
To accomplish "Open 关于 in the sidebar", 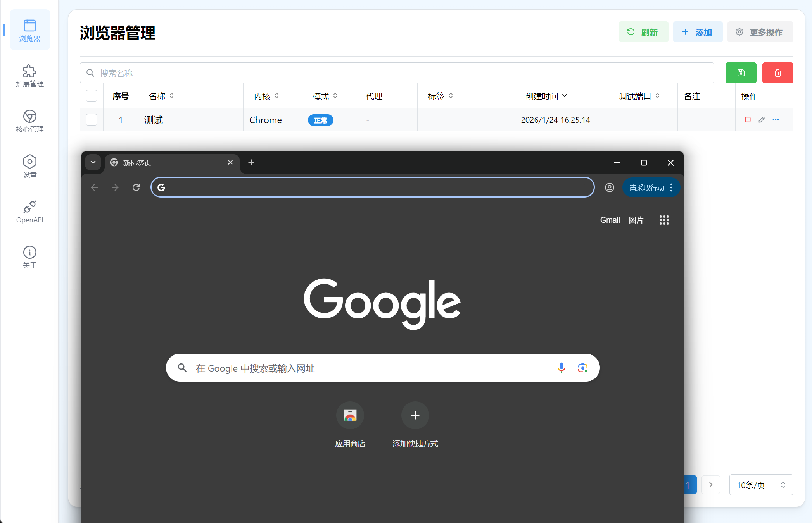I will coord(30,257).
